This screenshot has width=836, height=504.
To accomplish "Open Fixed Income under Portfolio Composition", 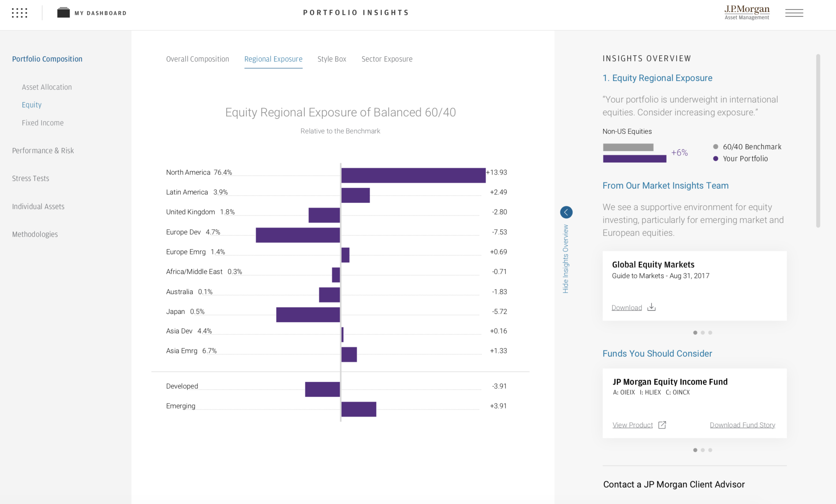I will [43, 123].
